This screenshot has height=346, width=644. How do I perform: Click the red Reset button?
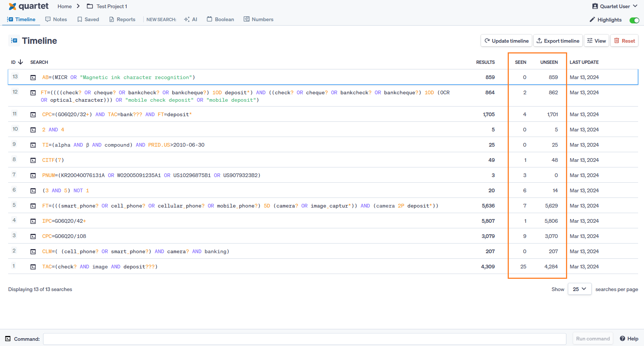[x=624, y=41]
